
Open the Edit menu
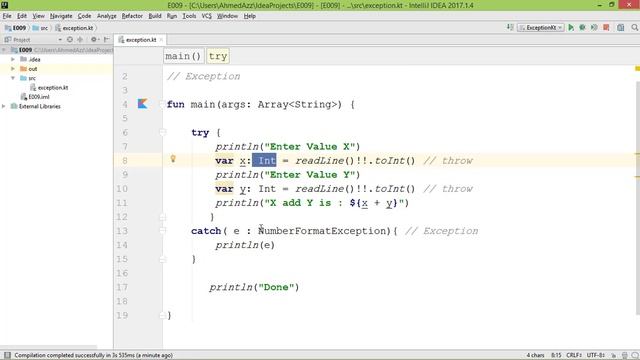point(22,16)
